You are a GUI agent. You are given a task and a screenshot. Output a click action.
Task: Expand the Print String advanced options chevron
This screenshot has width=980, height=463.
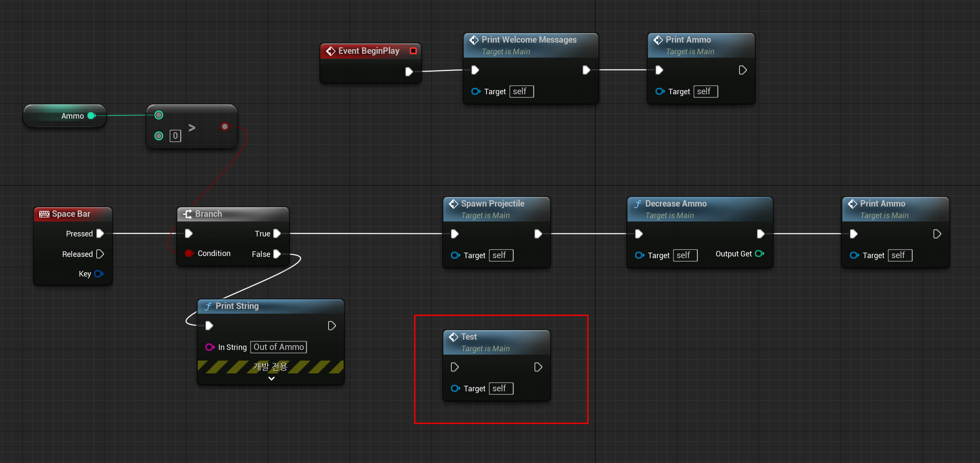click(271, 379)
